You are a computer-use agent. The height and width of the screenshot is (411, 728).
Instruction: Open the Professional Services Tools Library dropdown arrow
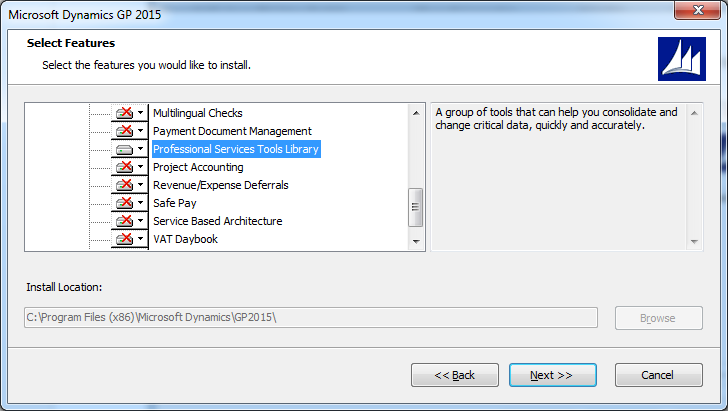(x=140, y=149)
